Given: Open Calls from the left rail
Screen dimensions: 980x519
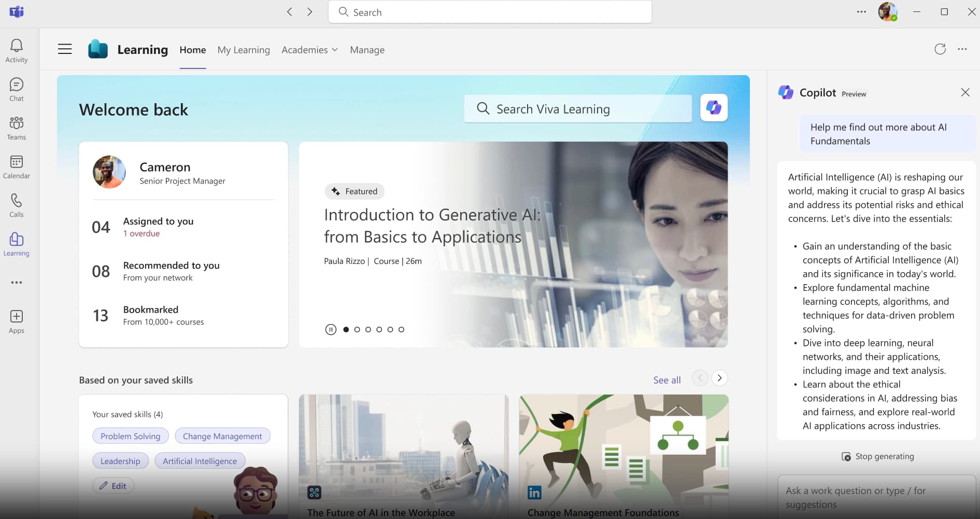Looking at the screenshot, I should tap(17, 205).
